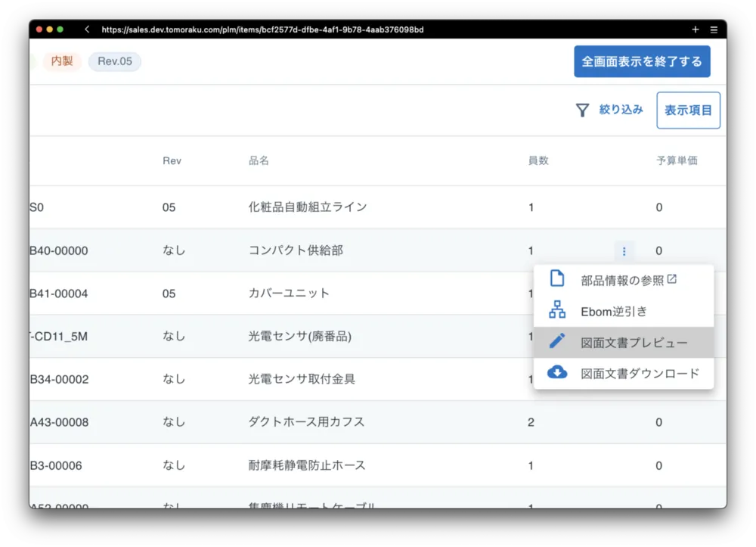Open the 表示項目 column selector
Viewport: 756px width, 547px height.
point(687,110)
